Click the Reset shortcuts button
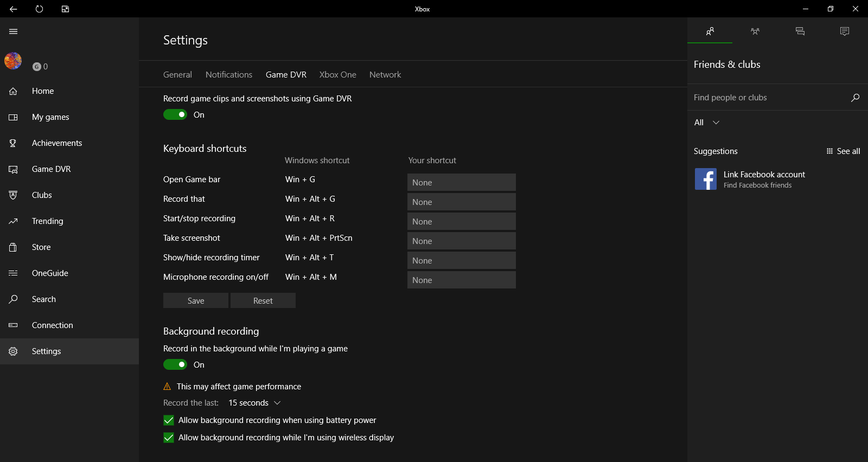The height and width of the screenshot is (462, 868). pos(263,300)
